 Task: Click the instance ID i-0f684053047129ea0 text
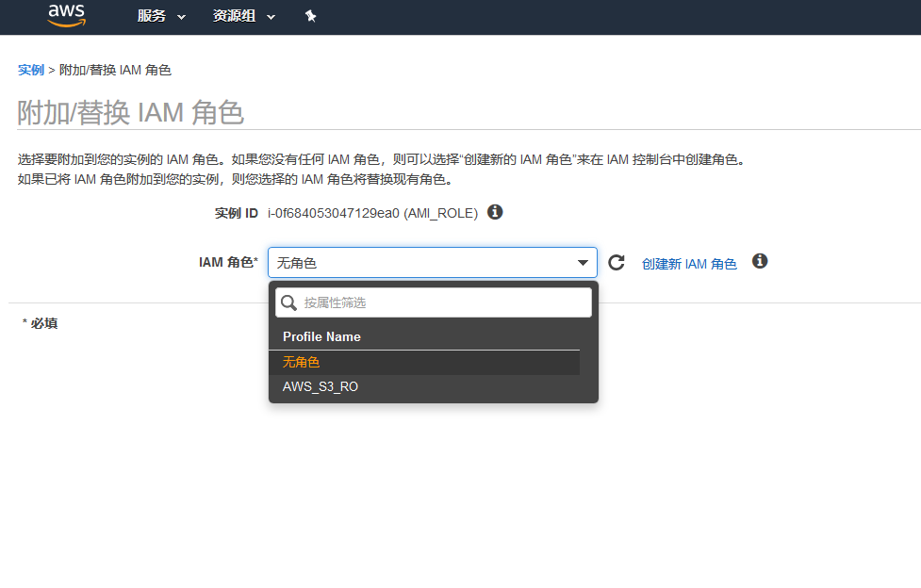pos(334,213)
